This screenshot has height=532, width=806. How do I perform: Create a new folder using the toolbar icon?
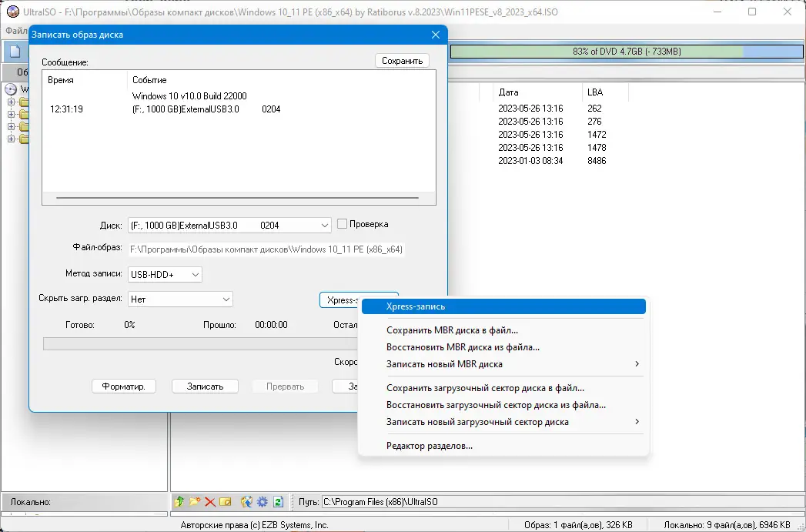(x=194, y=502)
